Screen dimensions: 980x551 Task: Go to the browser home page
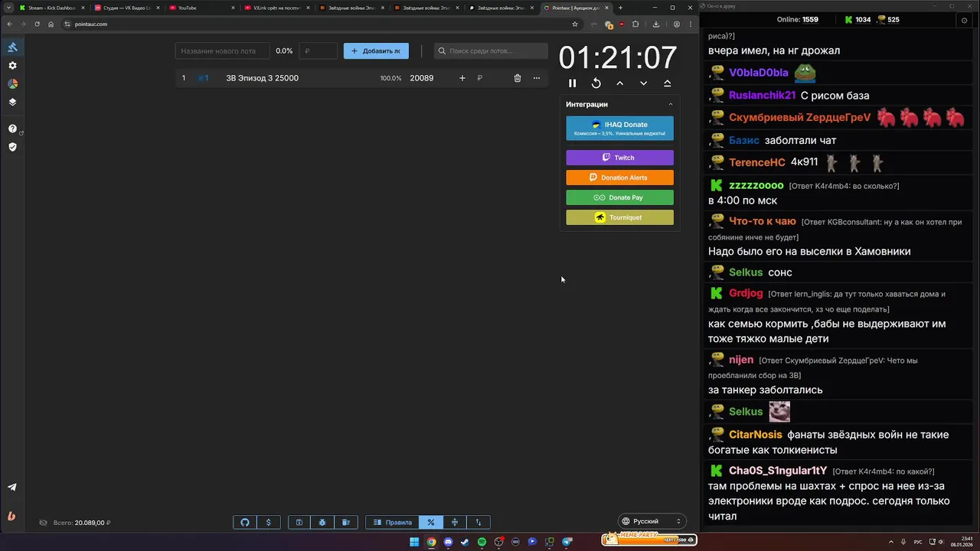[x=51, y=24]
